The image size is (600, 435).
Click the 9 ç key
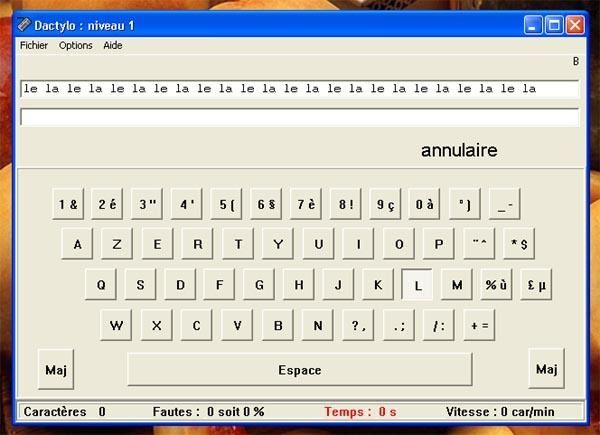point(385,204)
